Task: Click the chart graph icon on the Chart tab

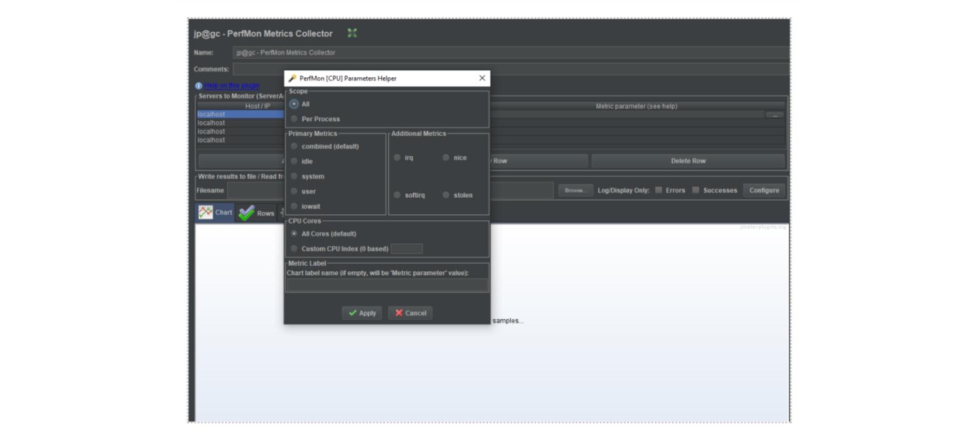Action: [207, 212]
